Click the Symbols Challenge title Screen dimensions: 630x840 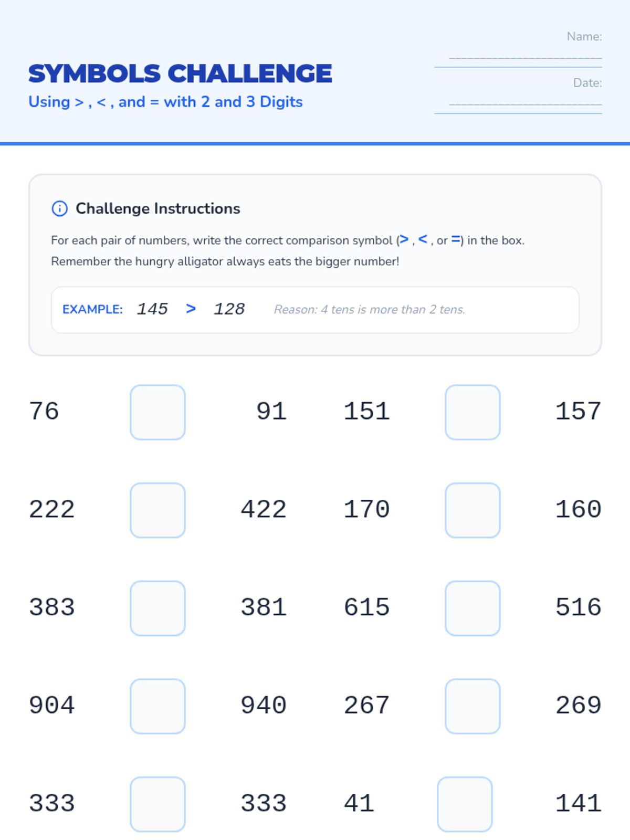pyautogui.click(x=180, y=73)
